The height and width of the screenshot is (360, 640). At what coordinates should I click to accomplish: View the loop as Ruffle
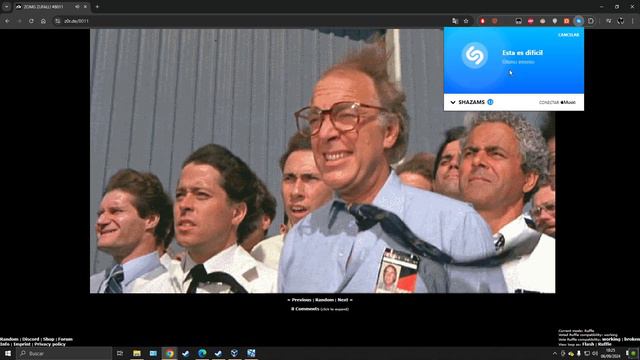604,344
